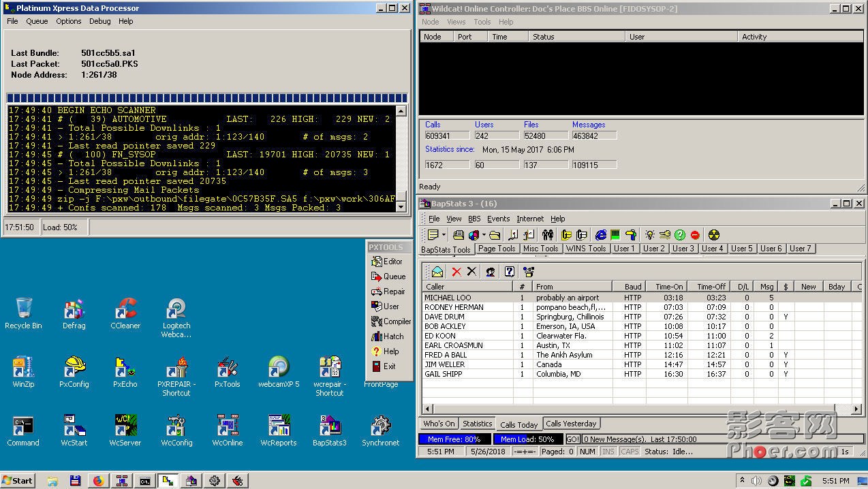Open the BapStats3 desktop shortcut
This screenshot has width=868, height=489.
[330, 430]
